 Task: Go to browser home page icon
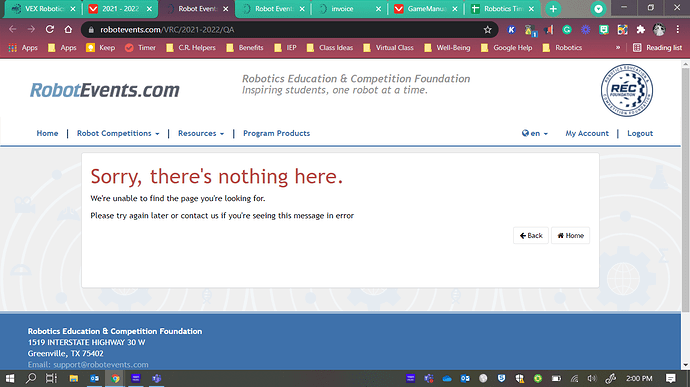[x=68, y=29]
